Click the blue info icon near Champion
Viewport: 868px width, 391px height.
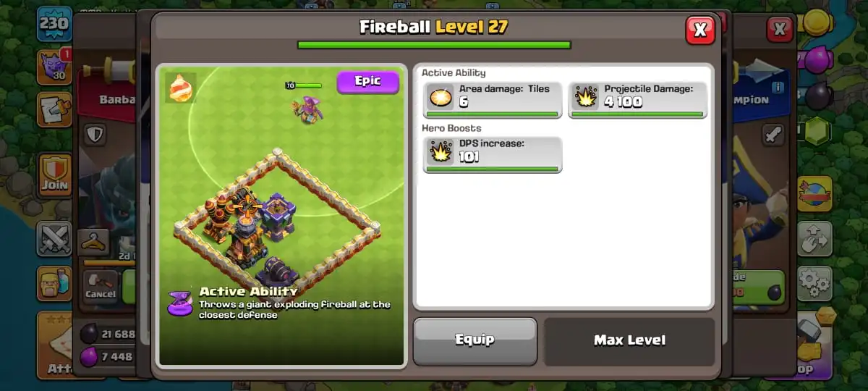778,88
